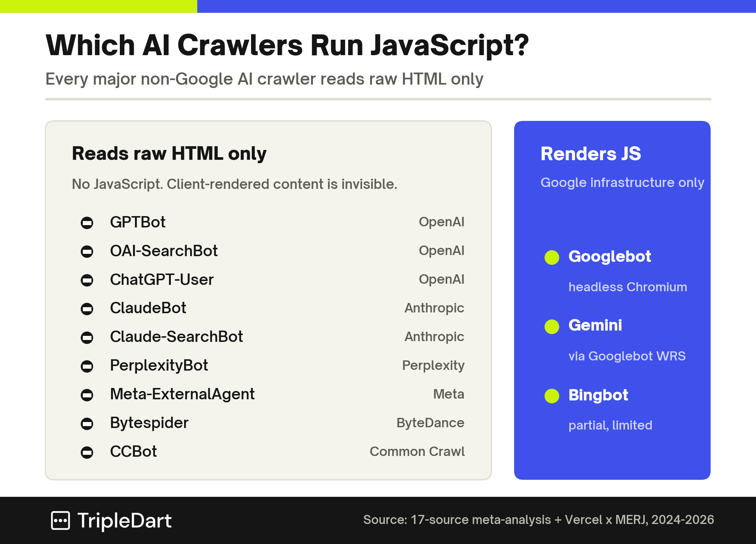Click the subtitle about non-Google AI crawlers
The width and height of the screenshot is (756, 544).
coord(264,79)
